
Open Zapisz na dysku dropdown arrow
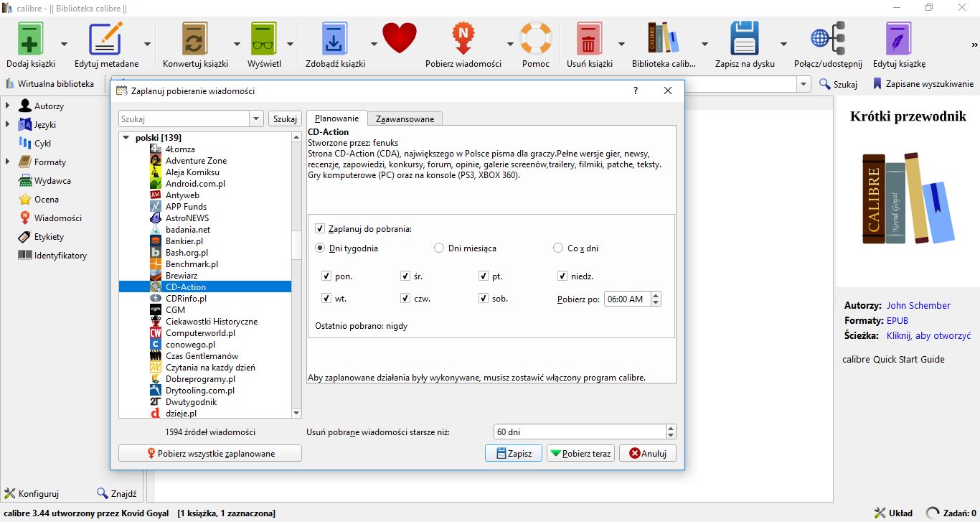pyautogui.click(x=783, y=43)
